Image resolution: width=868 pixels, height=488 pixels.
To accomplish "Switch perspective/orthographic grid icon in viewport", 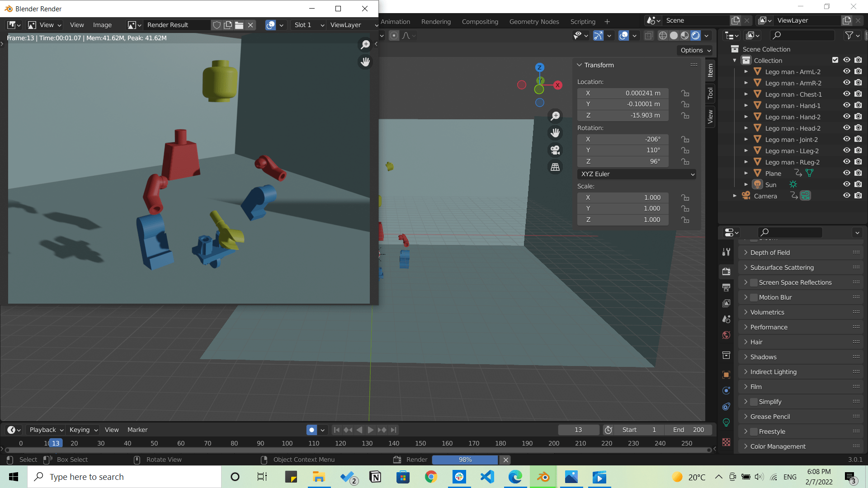I will [x=555, y=167].
